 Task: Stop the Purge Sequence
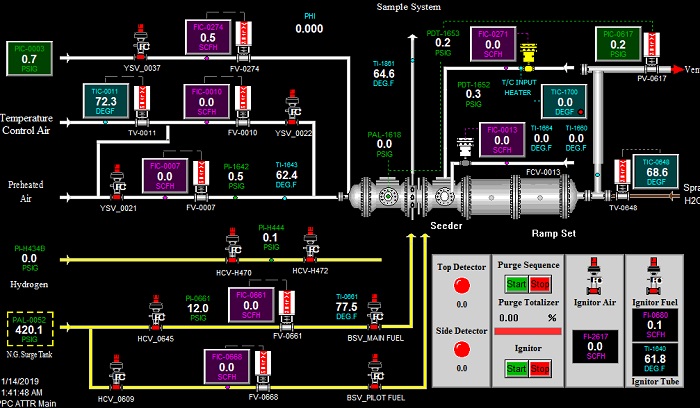pos(540,284)
